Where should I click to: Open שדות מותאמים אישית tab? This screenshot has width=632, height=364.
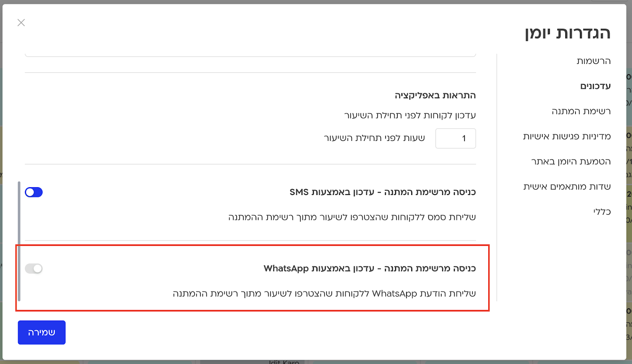point(567,186)
